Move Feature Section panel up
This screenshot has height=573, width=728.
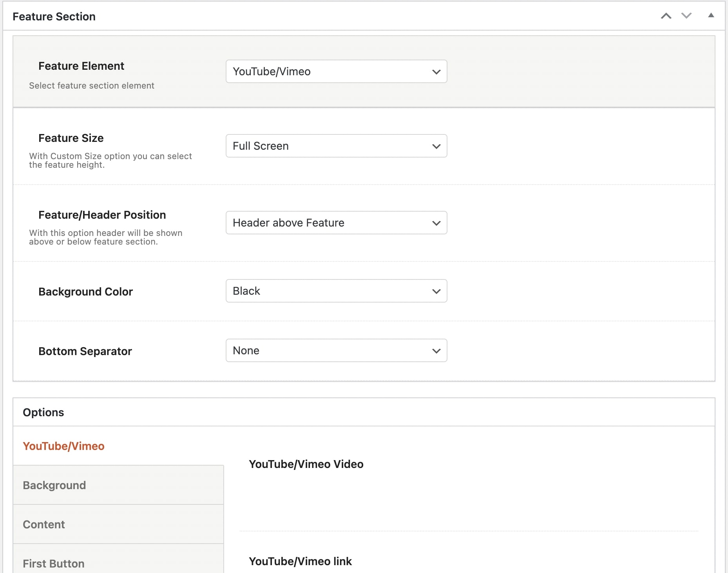666,16
